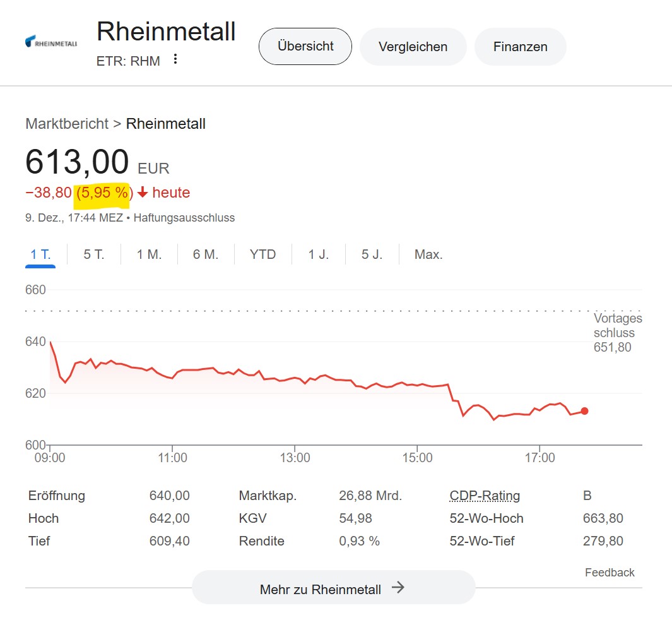This screenshot has width=672, height=620.
Task: Click the Hoch value 642,00
Action: (169, 518)
